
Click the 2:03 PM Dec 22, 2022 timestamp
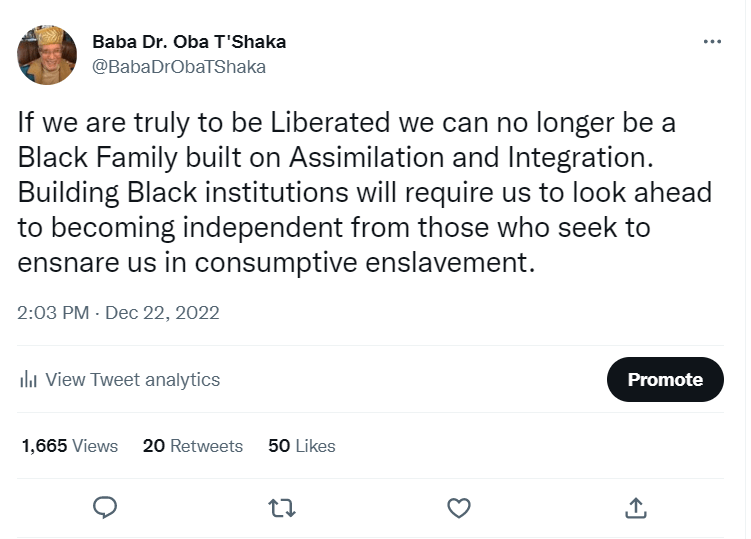click(118, 313)
